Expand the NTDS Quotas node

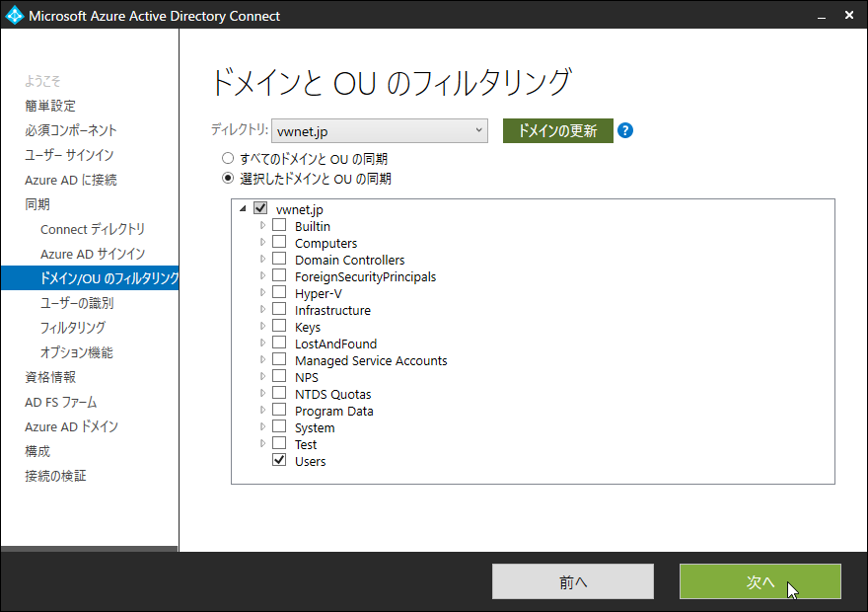(x=263, y=393)
